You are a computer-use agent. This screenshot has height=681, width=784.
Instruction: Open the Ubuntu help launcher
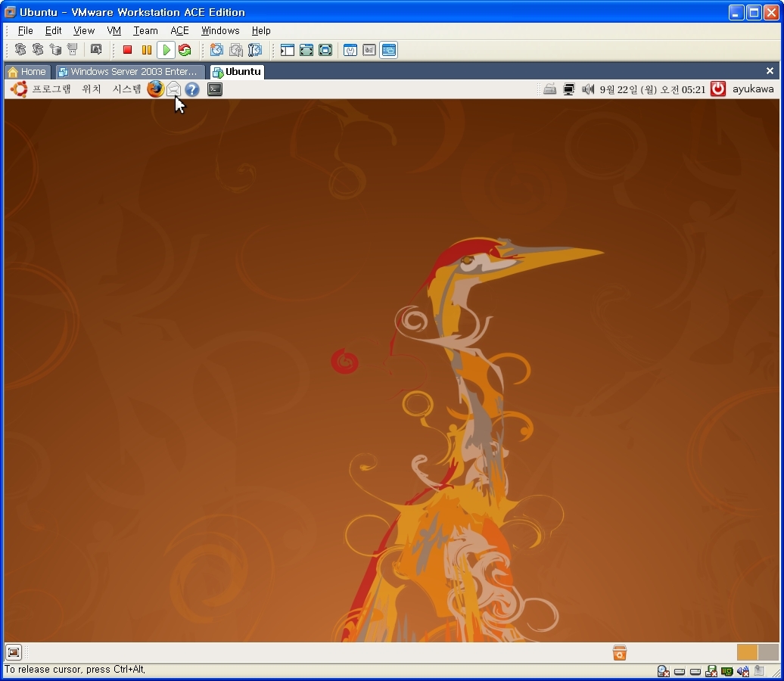tap(192, 89)
